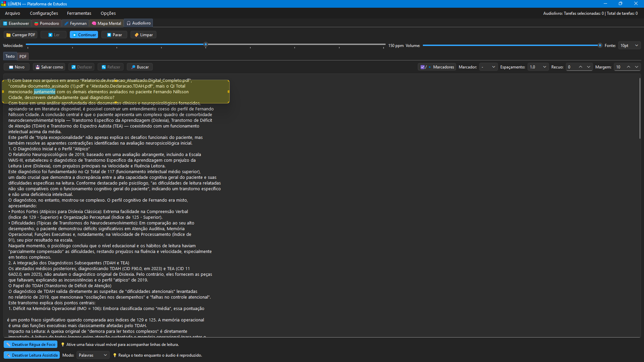
Task: Increase the Recuo value with up arrow
Action: (581, 67)
